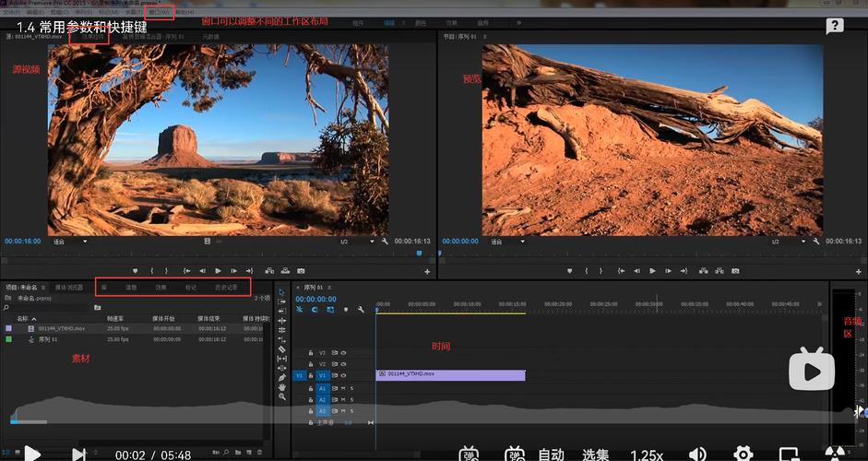Image resolution: width=868 pixels, height=461 pixels.
Task: Add marker in Source monitor
Action: (x=135, y=271)
